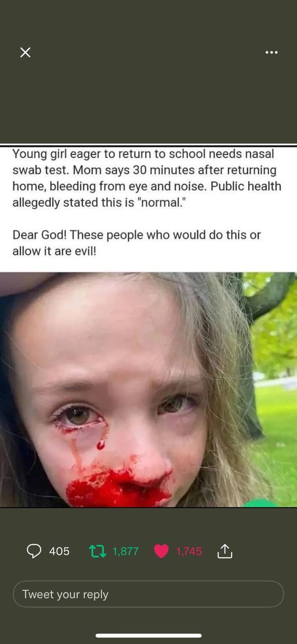Close the image viewer with the X
The image size is (297, 644).
(x=25, y=52)
